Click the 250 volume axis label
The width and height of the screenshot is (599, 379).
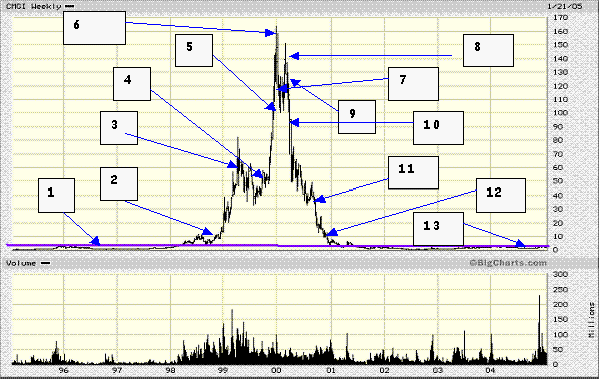click(x=560, y=290)
